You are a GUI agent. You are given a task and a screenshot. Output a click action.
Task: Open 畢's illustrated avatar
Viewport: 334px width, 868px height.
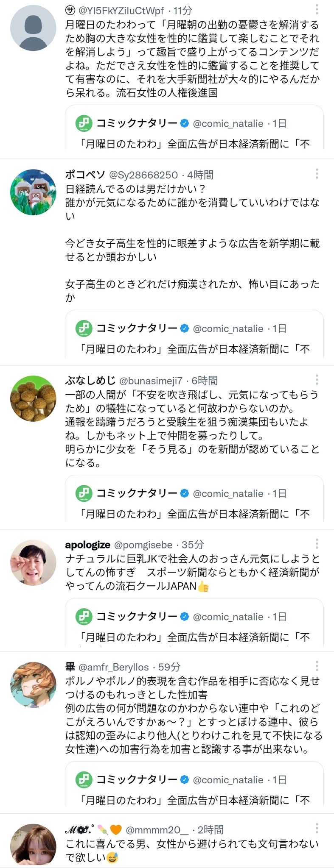tap(33, 684)
